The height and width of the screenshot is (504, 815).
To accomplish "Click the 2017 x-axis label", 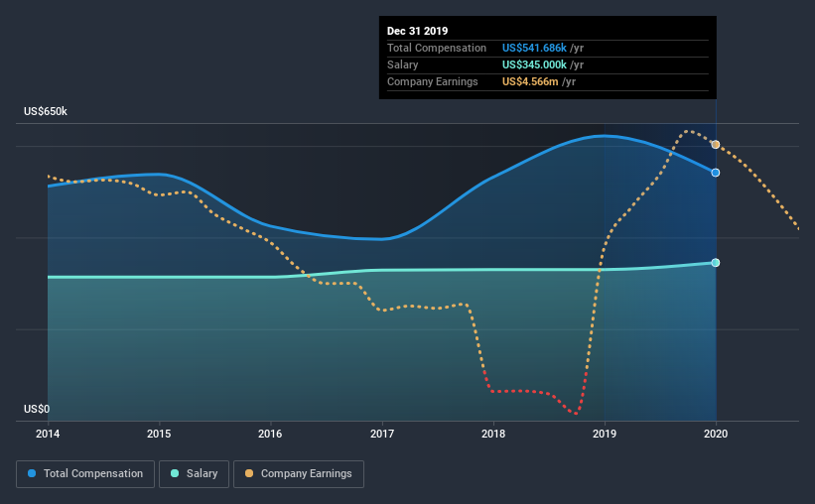I will tap(382, 434).
